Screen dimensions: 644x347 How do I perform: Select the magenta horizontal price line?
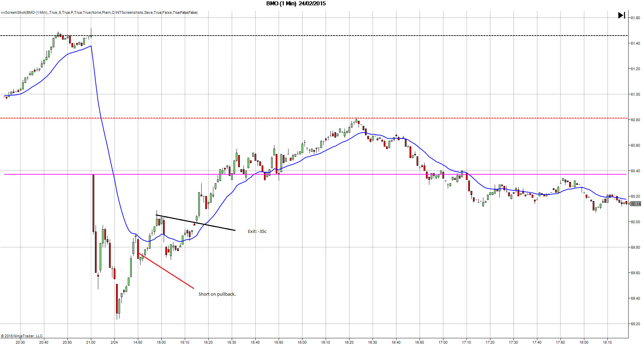pyautogui.click(x=315, y=174)
